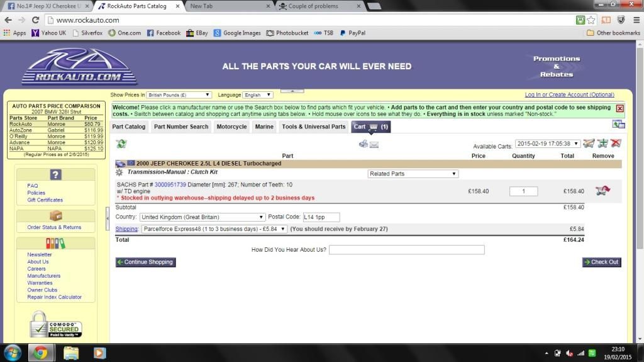Click the gear icon beside Transmission-Manual

click(x=119, y=173)
